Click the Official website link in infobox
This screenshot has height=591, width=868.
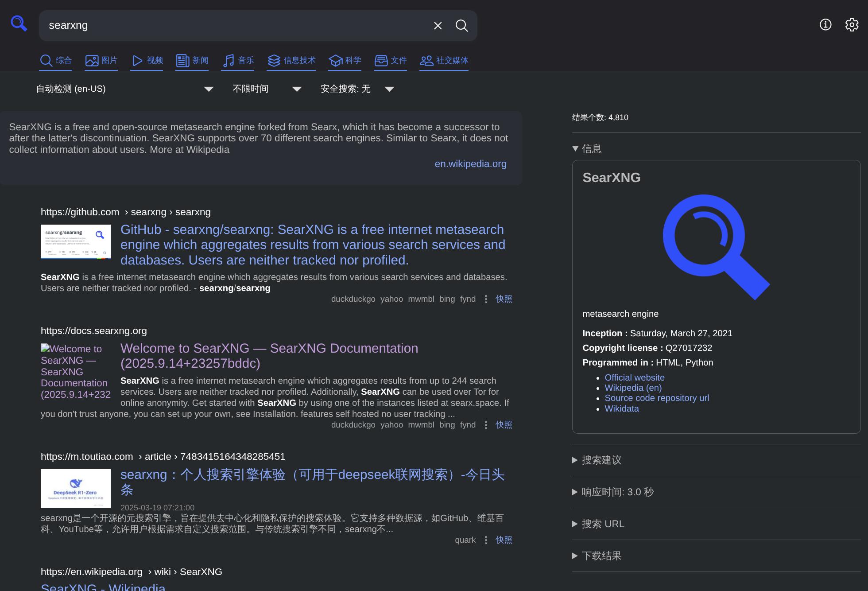pyautogui.click(x=634, y=377)
